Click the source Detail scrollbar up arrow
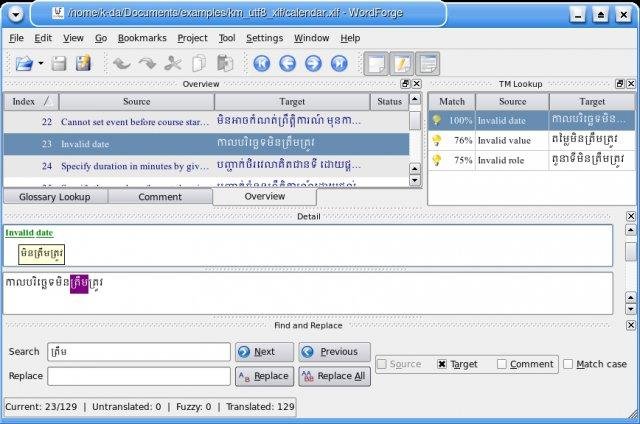This screenshot has width=640, height=424. coord(631,230)
